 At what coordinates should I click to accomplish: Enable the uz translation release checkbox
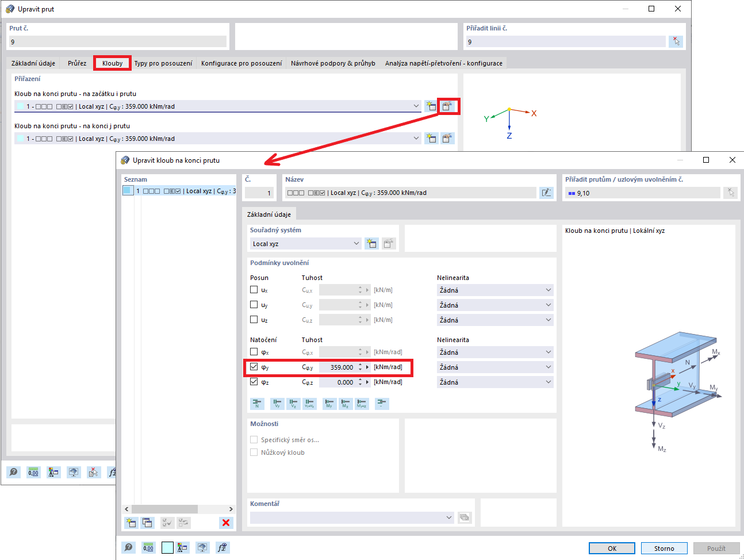pos(254,320)
